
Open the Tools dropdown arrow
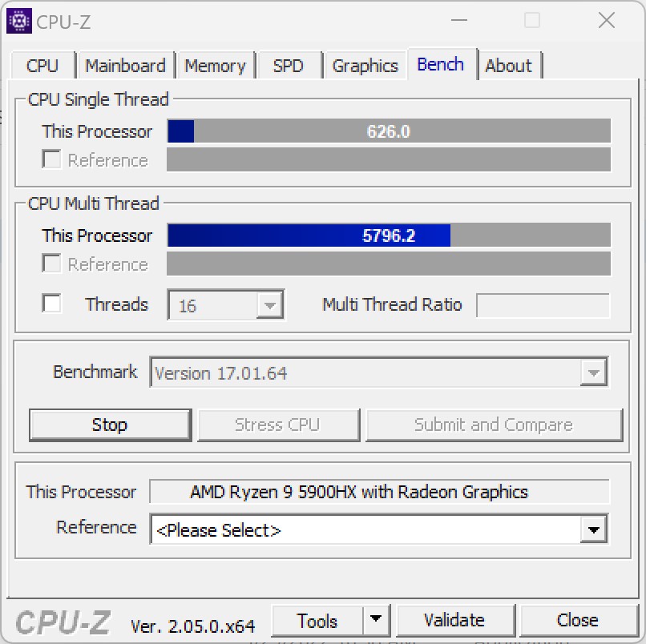[375, 619]
